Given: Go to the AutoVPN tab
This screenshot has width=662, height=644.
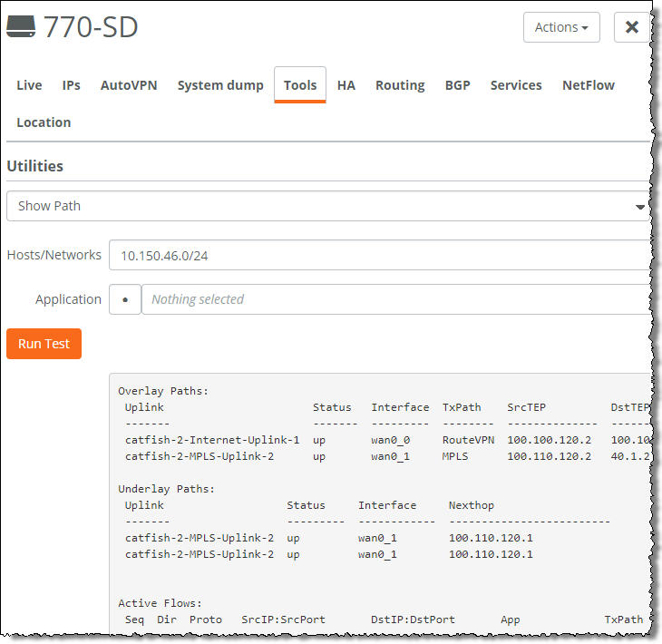Looking at the screenshot, I should pyautogui.click(x=129, y=85).
